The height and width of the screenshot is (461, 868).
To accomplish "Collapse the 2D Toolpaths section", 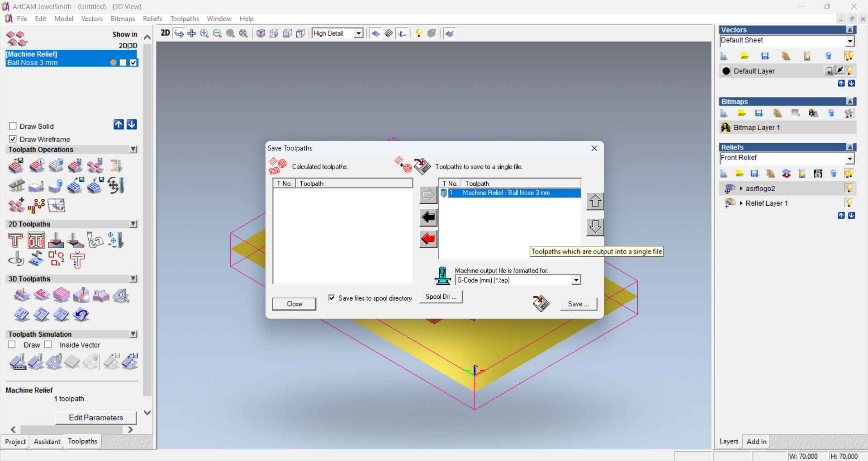I will point(133,224).
